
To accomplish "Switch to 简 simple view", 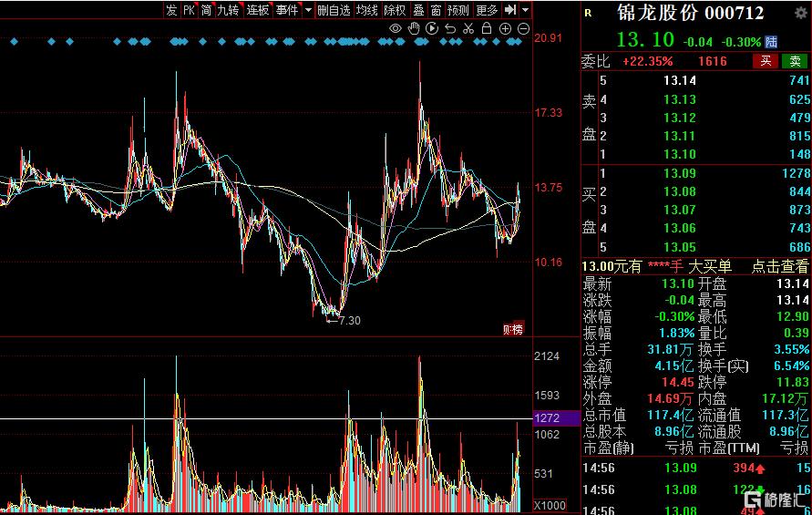I will pyautogui.click(x=206, y=10).
